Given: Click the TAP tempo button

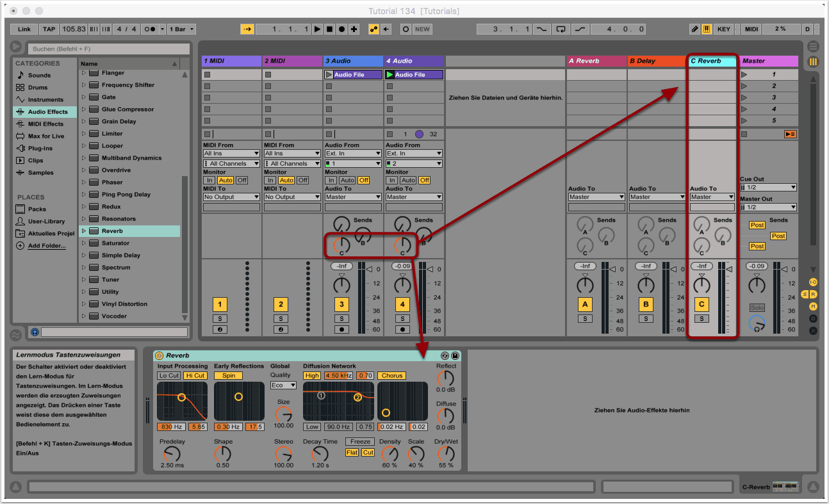Looking at the screenshot, I should [x=49, y=29].
